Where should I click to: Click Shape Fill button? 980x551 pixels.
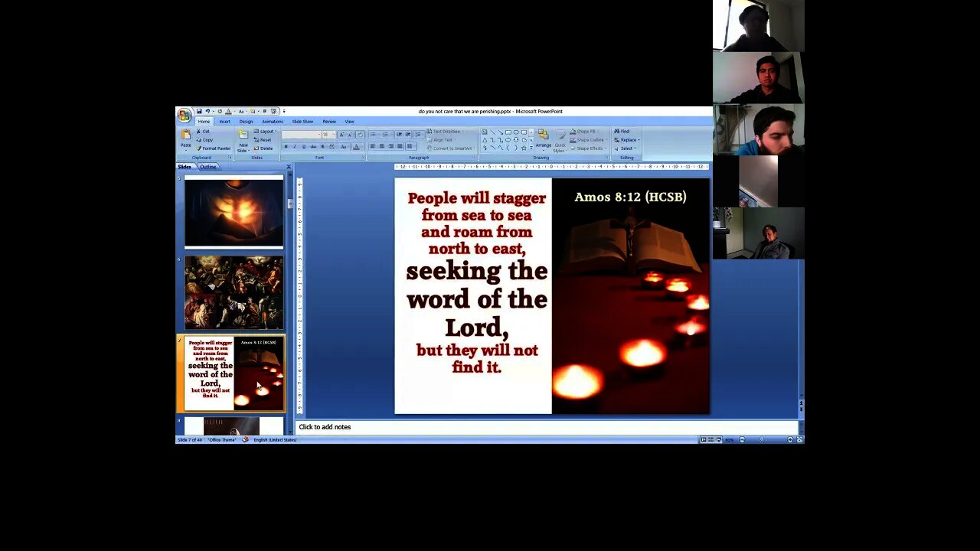point(586,132)
